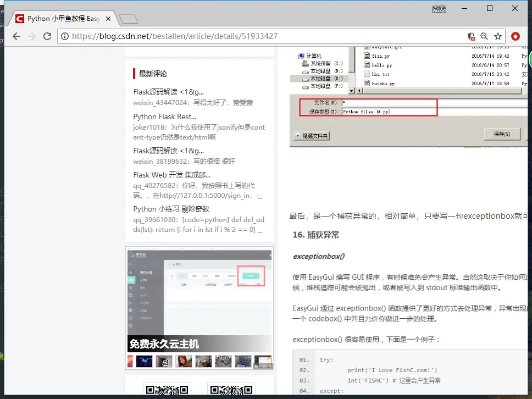
Task: Click 本地磁盘 (F:) drive in screenshot
Action: click(x=323, y=86)
